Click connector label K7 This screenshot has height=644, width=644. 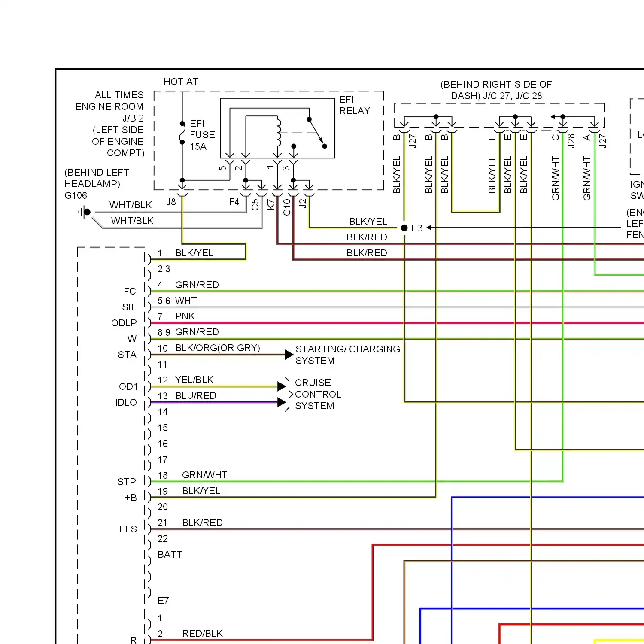[x=271, y=204]
